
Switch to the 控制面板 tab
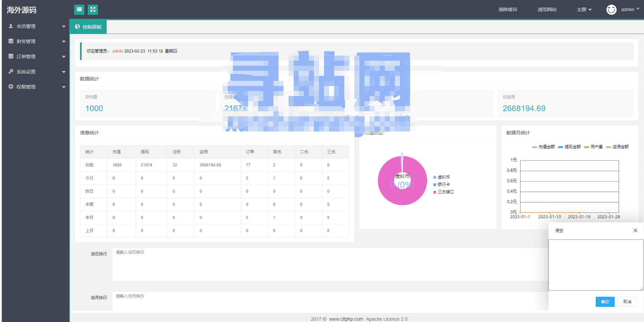88,27
